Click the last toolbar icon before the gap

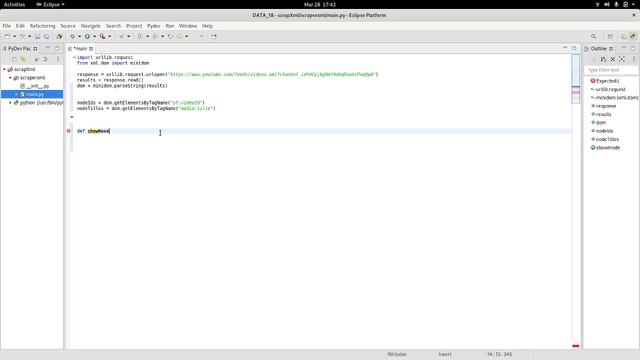[214, 36]
